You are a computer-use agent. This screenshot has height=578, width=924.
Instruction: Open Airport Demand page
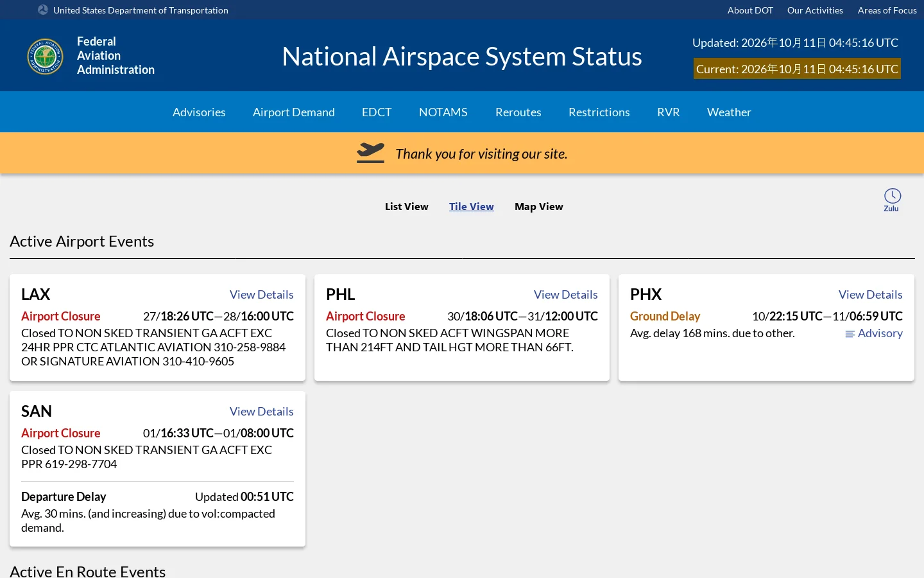click(x=294, y=112)
